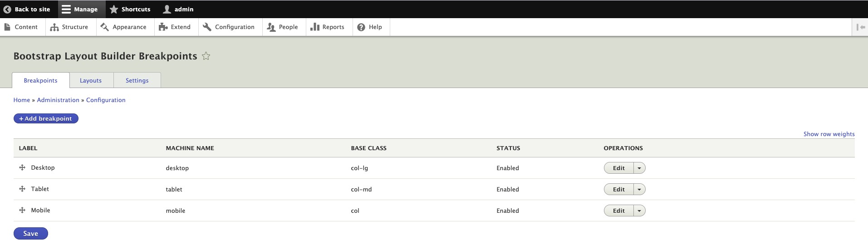
Task: Follow the Administration breadcrumb link
Action: [58, 100]
